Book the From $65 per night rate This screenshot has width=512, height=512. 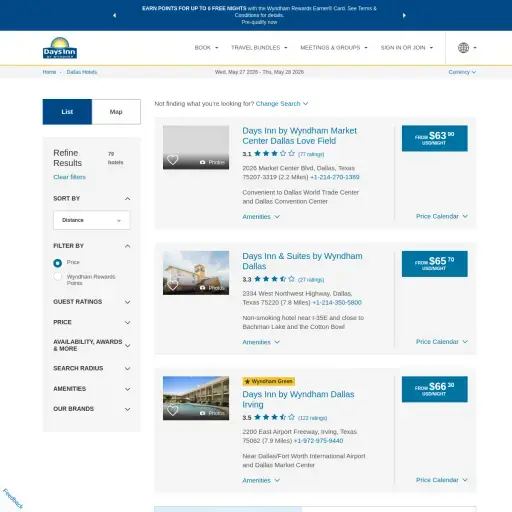tap(435, 264)
